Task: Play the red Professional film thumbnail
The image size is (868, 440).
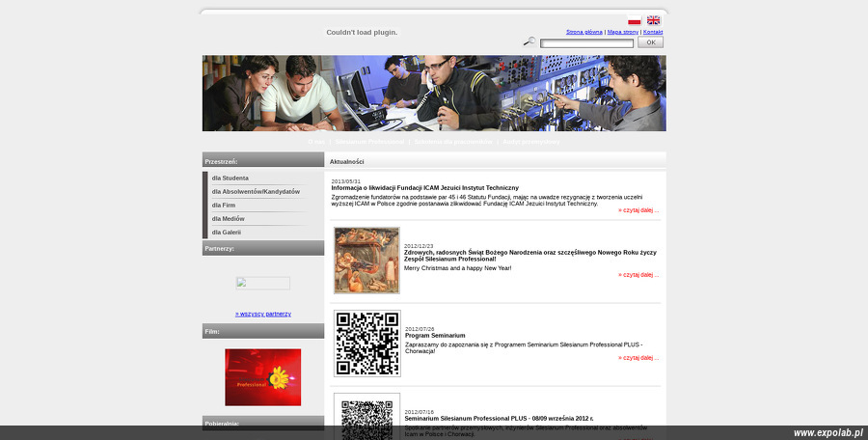Action: 263,377
